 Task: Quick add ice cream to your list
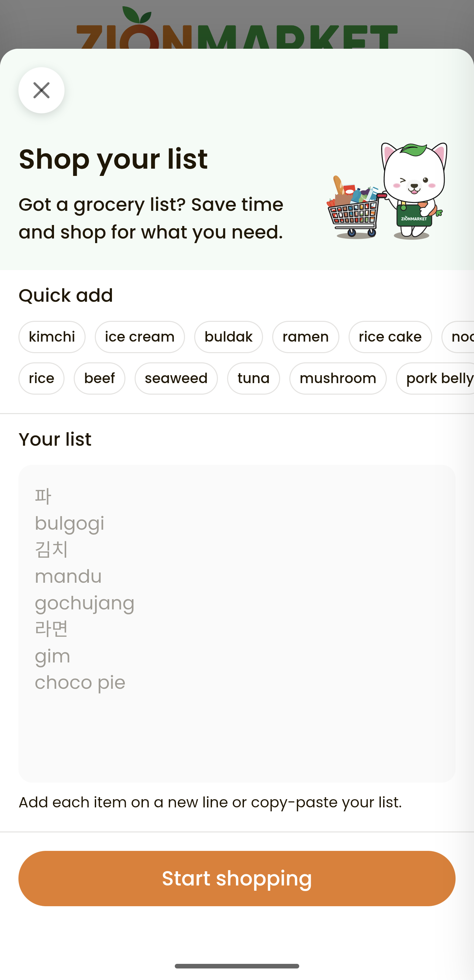tap(139, 336)
